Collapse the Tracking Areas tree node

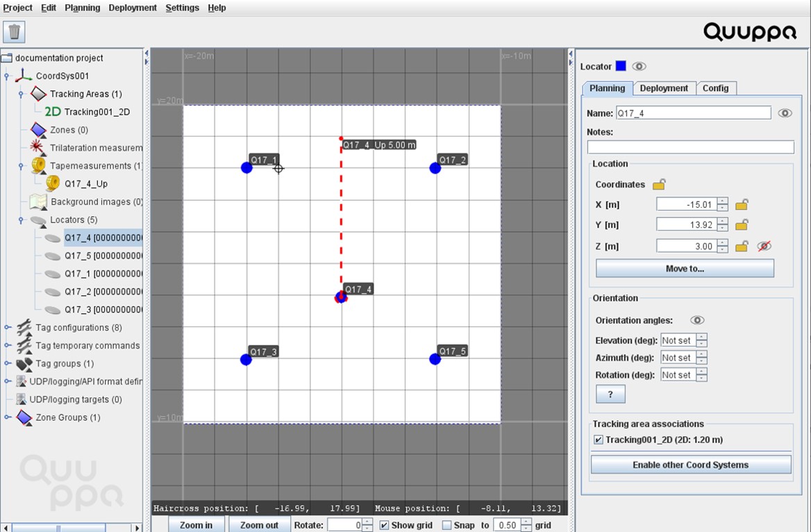22,94
